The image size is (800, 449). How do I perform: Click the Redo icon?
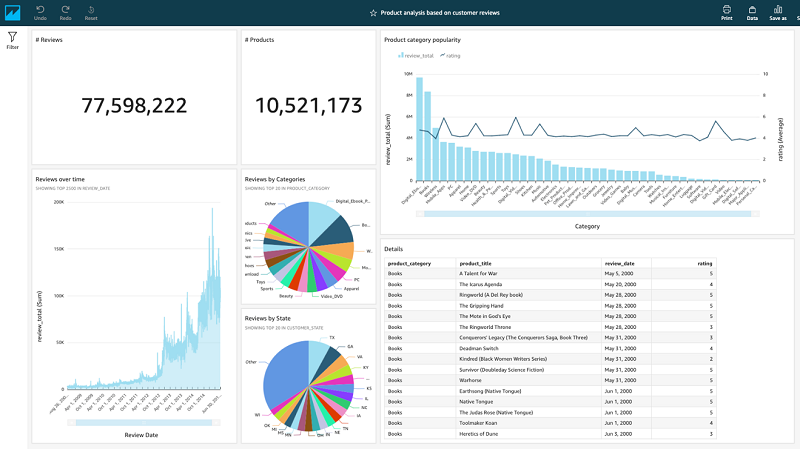[65, 10]
